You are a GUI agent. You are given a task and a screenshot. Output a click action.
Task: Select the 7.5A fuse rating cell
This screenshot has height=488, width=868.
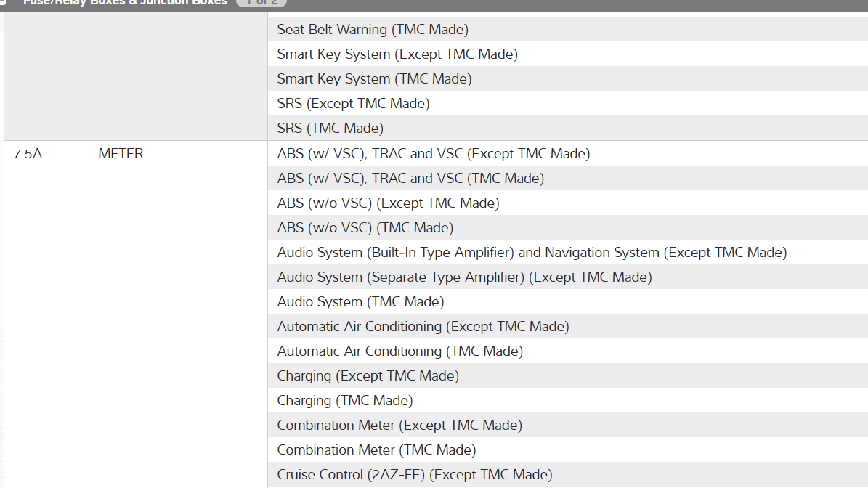point(28,154)
